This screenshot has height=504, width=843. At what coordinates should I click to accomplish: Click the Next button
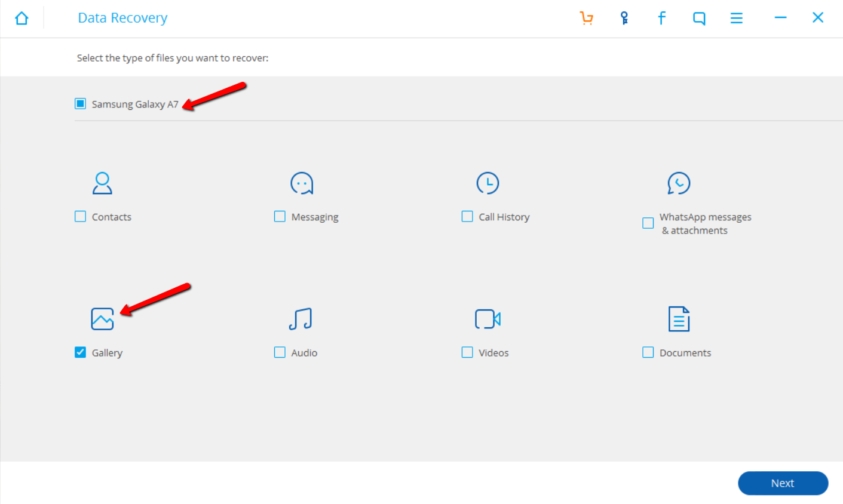click(x=783, y=483)
